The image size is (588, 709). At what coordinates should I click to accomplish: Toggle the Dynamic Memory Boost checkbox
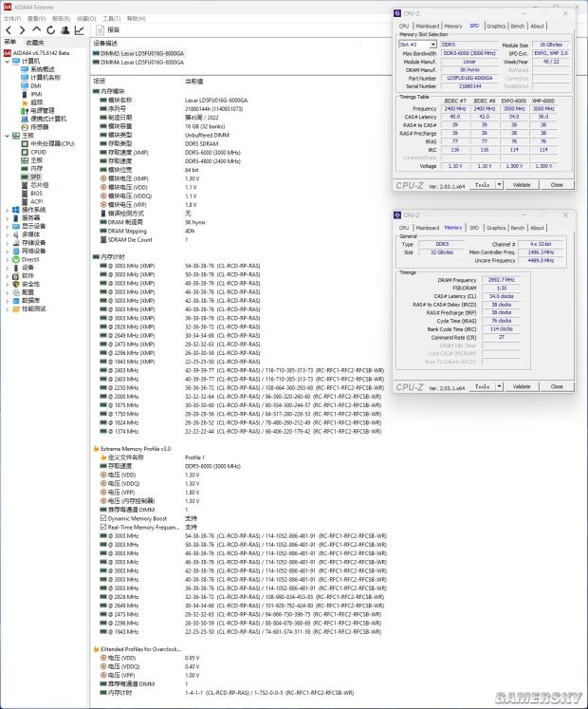102,518
